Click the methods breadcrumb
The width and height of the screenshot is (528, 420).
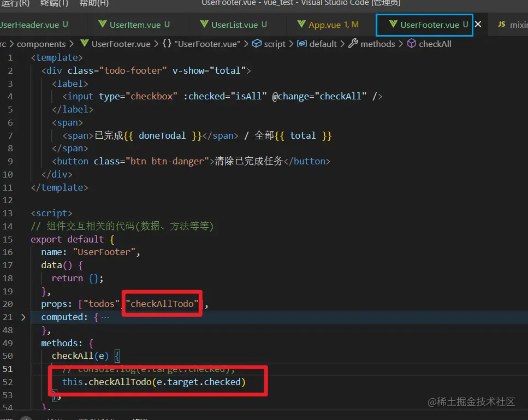(x=378, y=44)
